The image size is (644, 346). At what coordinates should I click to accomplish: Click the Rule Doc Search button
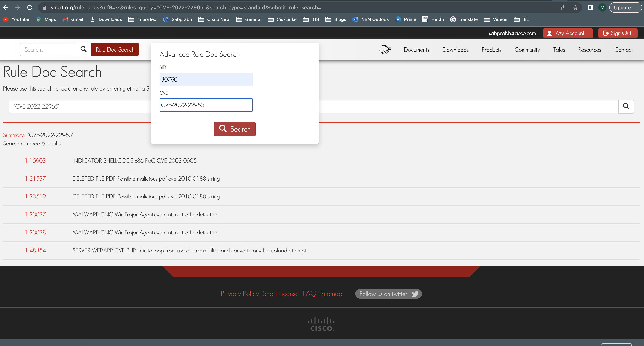[115, 49]
